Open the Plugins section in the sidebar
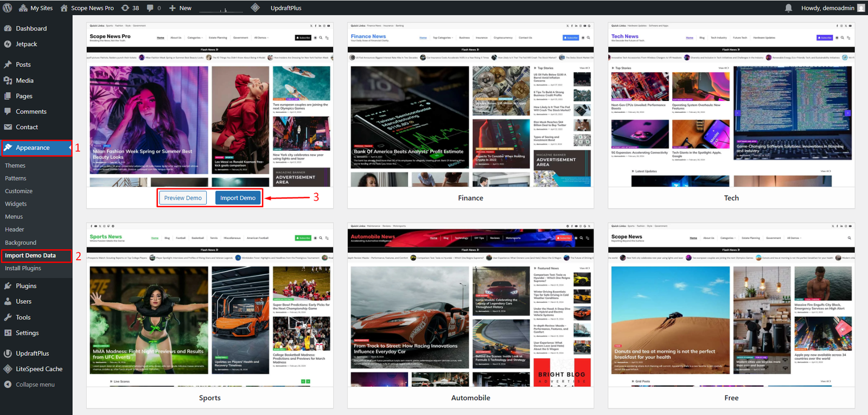 coord(26,286)
